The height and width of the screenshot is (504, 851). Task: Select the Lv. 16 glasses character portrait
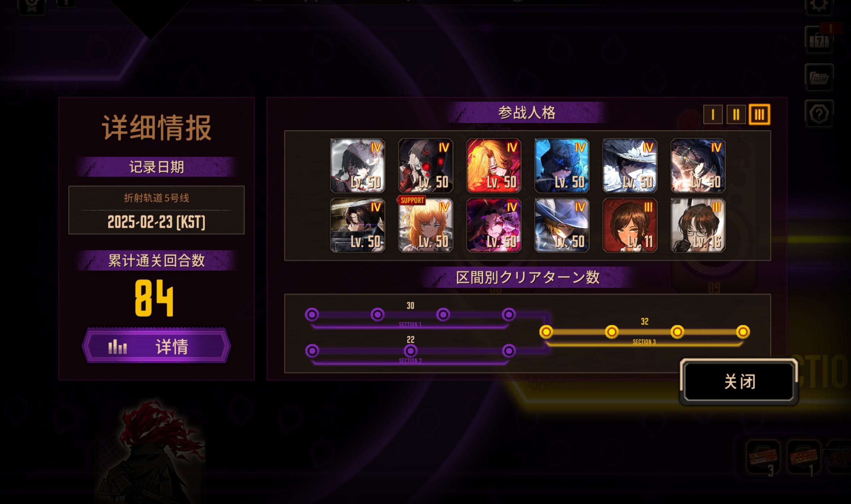(697, 225)
